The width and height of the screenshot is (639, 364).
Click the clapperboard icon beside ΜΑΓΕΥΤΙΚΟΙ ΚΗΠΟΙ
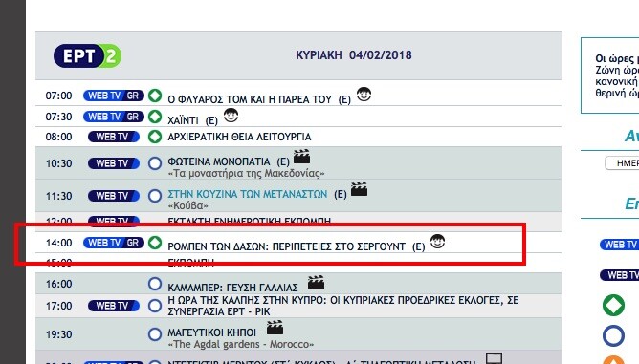(x=275, y=328)
